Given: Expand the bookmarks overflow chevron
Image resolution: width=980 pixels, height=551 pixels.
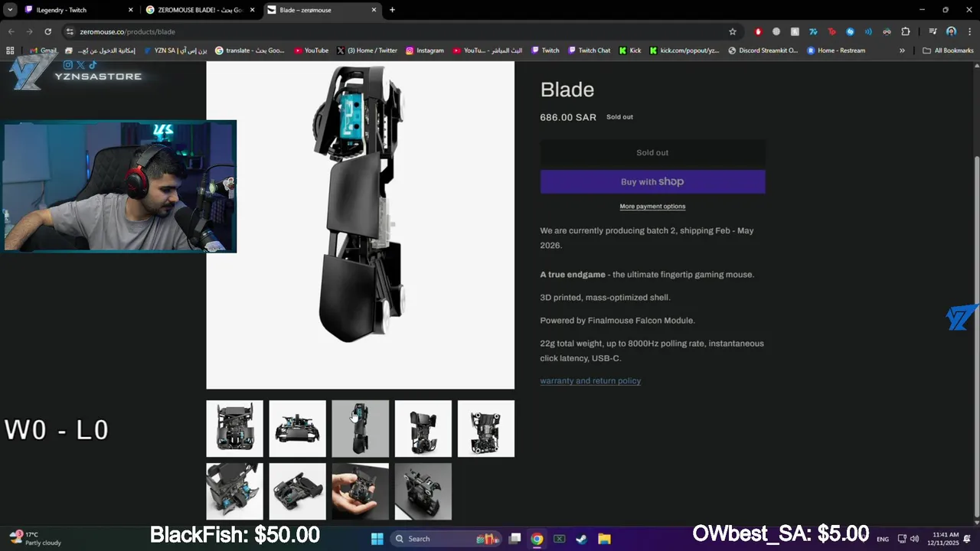Looking at the screenshot, I should [902, 51].
